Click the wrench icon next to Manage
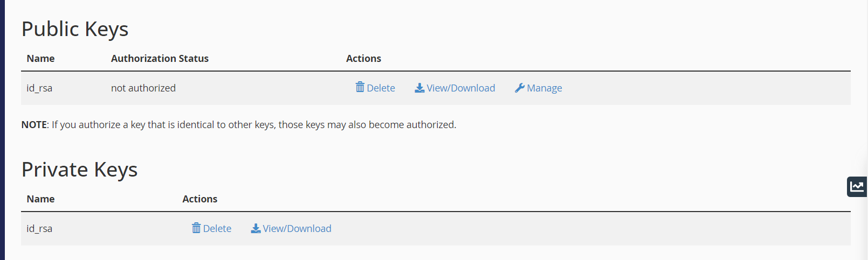This screenshot has height=260, width=868. tap(520, 88)
